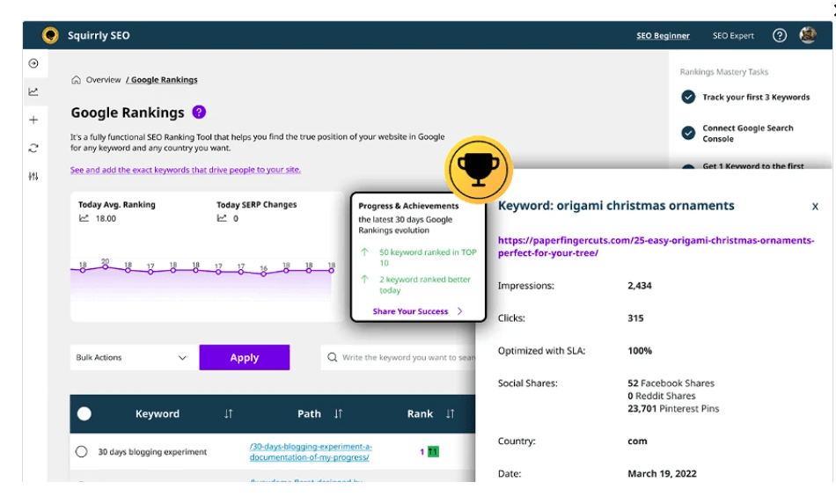Click the data point on the ranking graph labeled 16
Viewport: 836px width, 504px height.
tap(263, 274)
